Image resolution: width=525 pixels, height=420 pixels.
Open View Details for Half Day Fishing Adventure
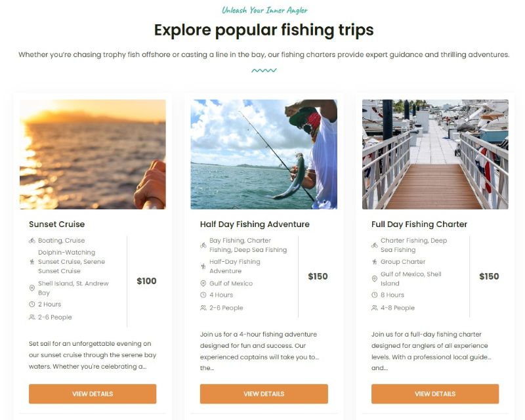264,394
